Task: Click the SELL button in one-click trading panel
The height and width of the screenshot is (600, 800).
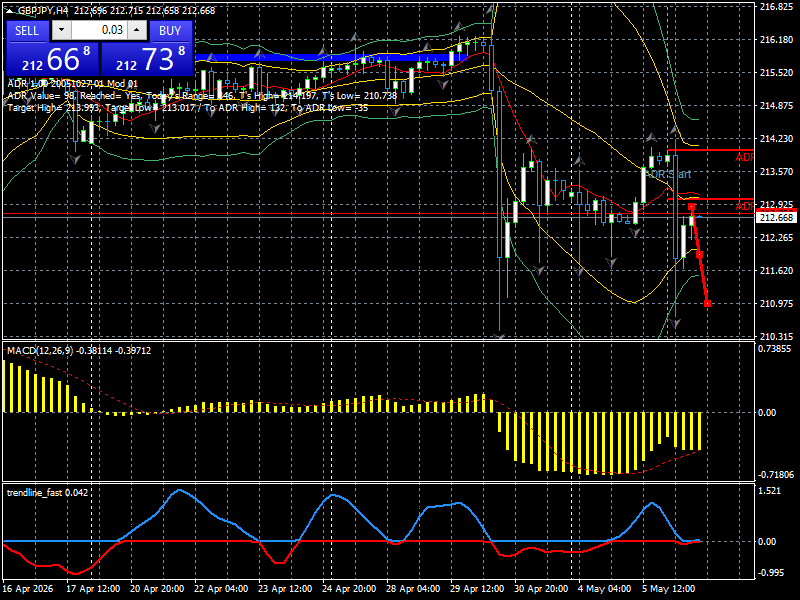Action: click(27, 31)
